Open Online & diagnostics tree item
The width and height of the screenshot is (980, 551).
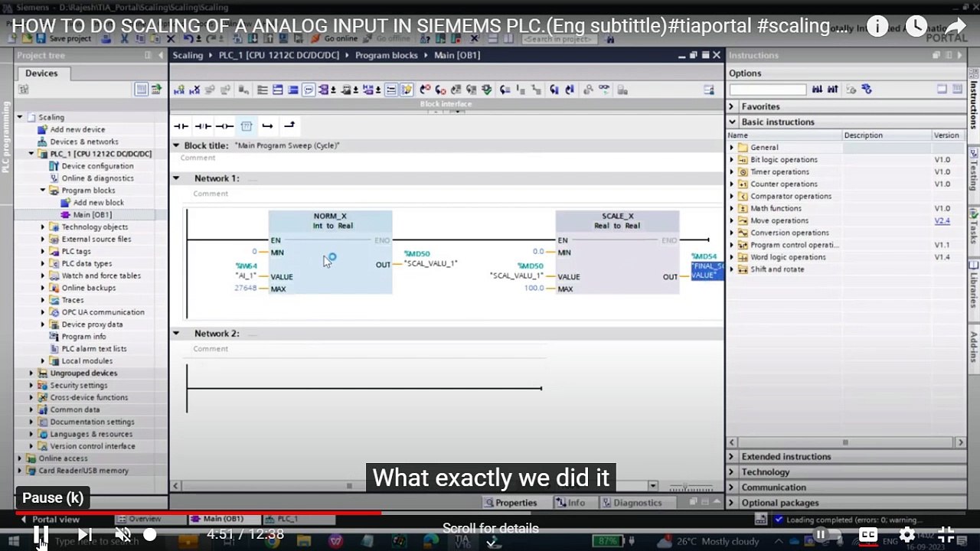click(x=97, y=178)
